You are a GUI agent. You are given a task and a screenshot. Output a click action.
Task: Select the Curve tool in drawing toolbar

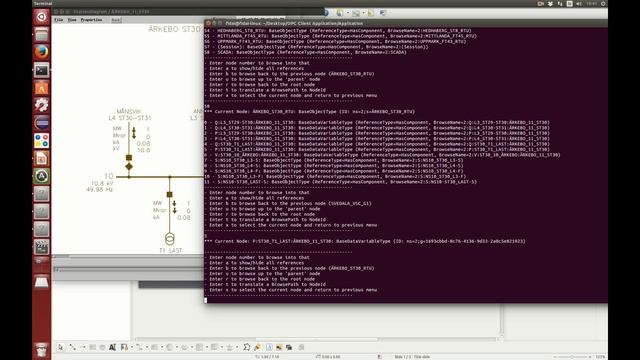tap(124, 347)
